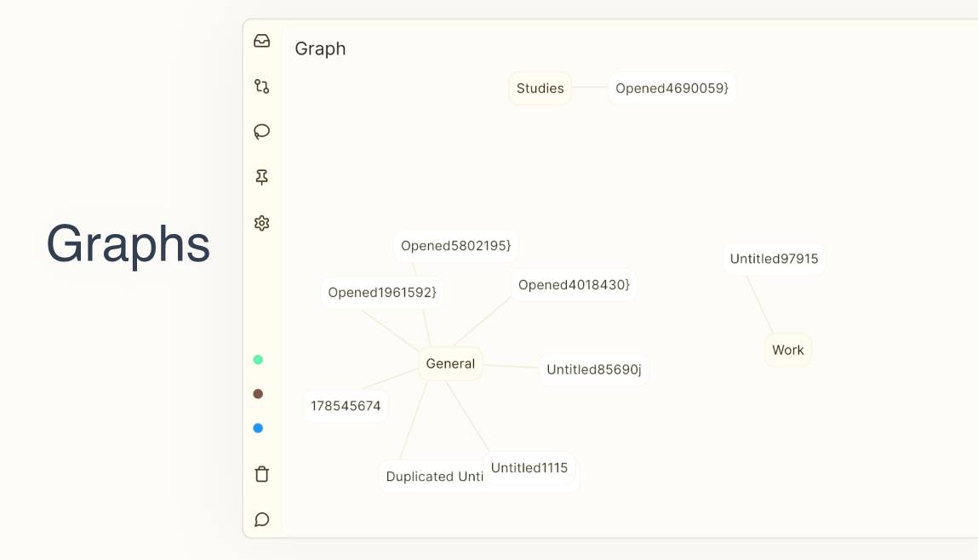This screenshot has width=978, height=560.
Task: Select the green color dot
Action: (258, 360)
